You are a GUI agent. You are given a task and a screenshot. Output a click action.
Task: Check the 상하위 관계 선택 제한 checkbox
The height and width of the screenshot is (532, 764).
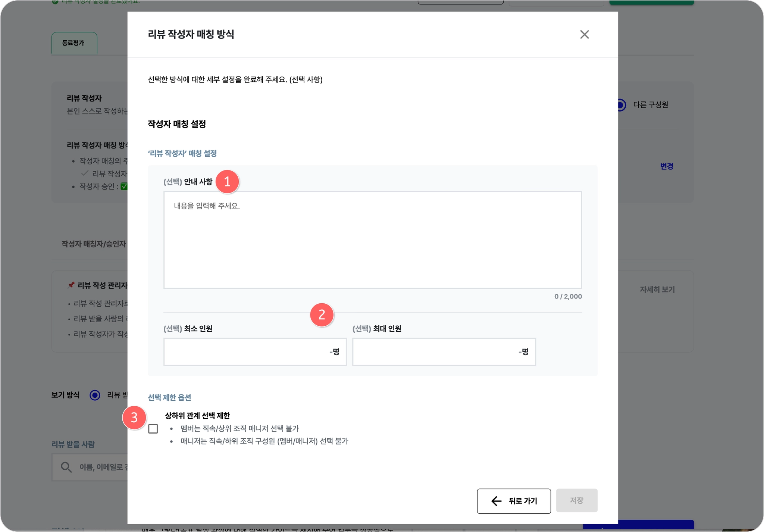tap(153, 429)
